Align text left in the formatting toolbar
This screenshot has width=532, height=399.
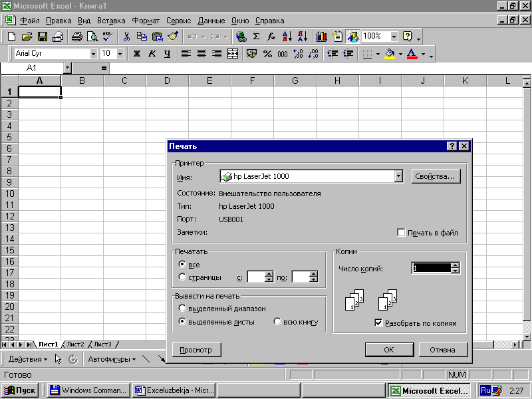click(x=186, y=54)
